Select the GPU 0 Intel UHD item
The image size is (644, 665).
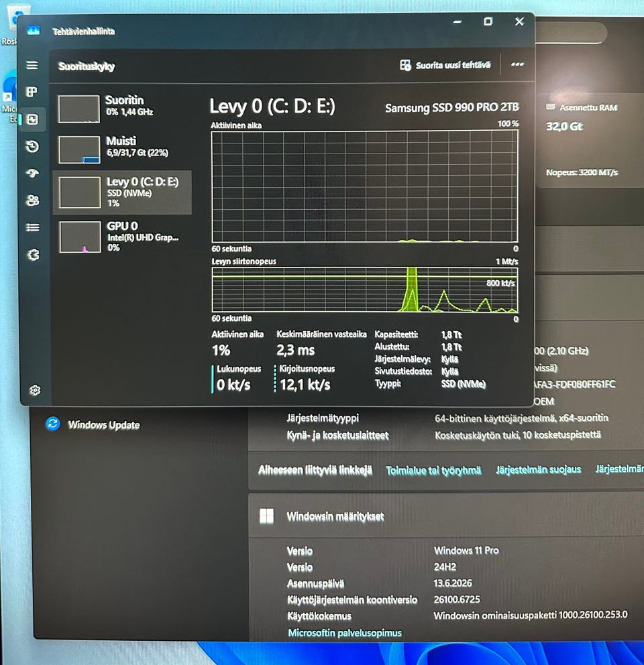[122, 237]
